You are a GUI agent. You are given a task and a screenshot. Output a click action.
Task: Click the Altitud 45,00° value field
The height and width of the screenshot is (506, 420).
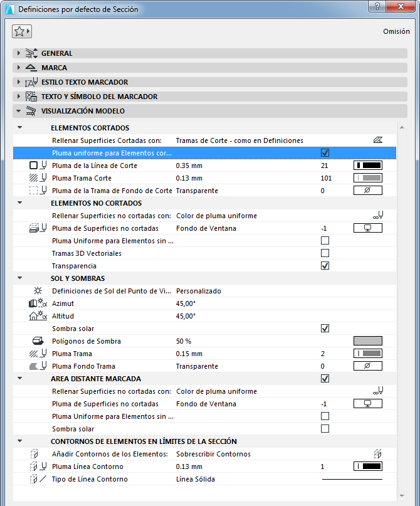pyautogui.click(x=186, y=316)
